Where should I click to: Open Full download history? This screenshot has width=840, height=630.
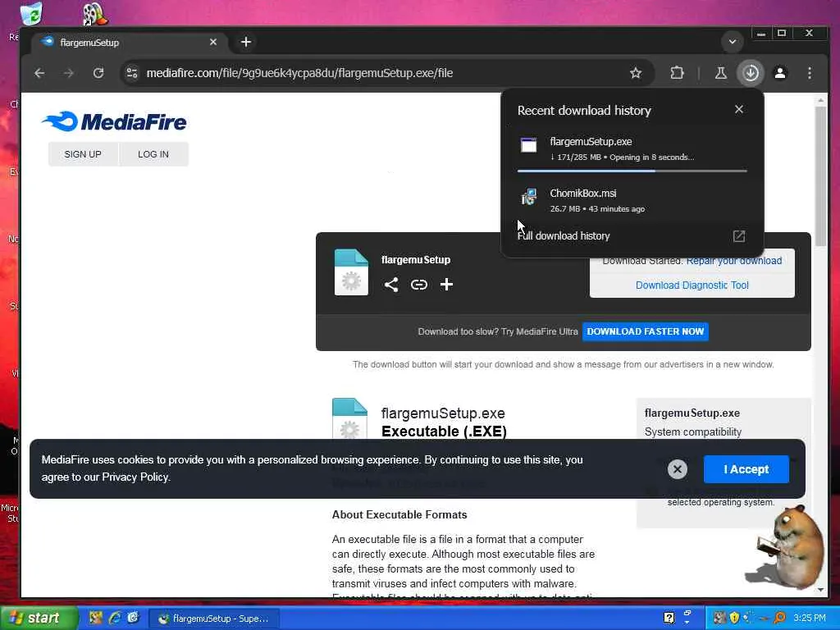click(x=564, y=235)
